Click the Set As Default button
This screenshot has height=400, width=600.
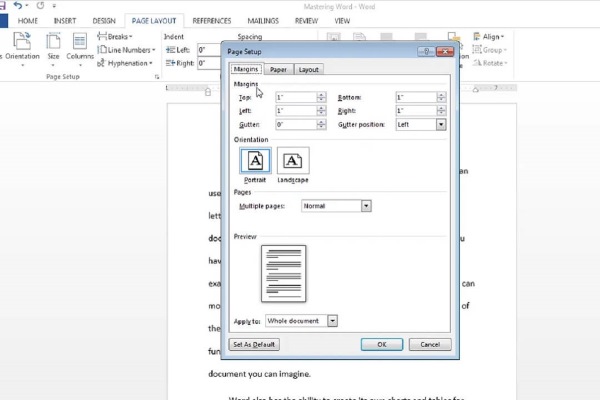coord(254,344)
